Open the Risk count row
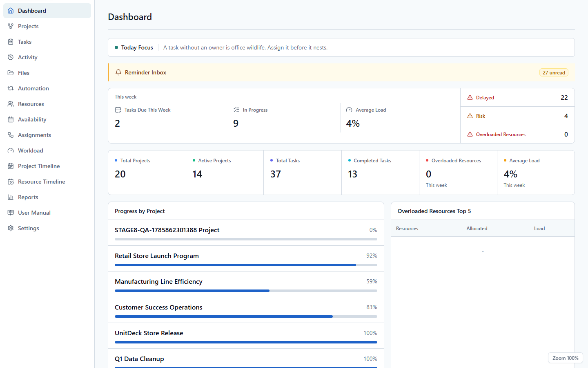The height and width of the screenshot is (368, 588). pyautogui.click(x=517, y=116)
